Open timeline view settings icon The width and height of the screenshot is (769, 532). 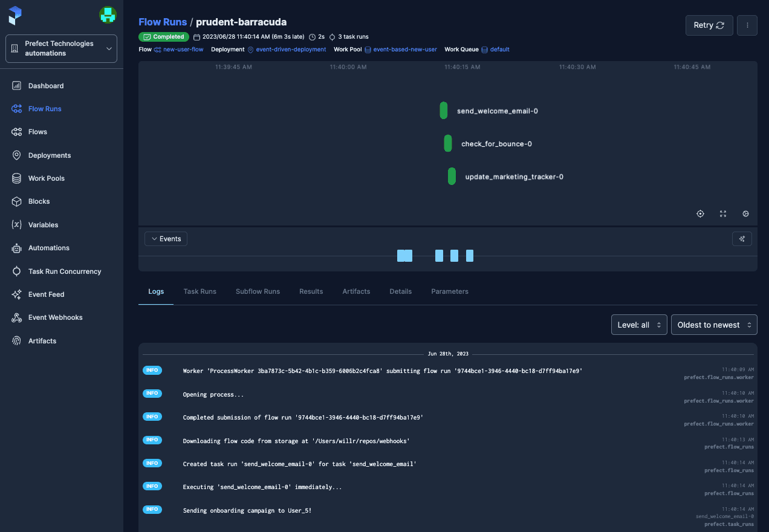pos(745,214)
